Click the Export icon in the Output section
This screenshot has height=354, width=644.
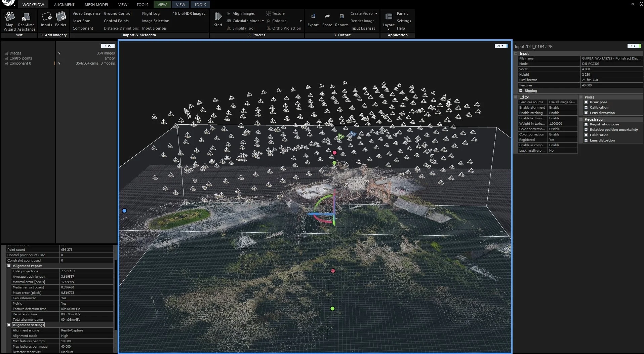[x=313, y=19]
